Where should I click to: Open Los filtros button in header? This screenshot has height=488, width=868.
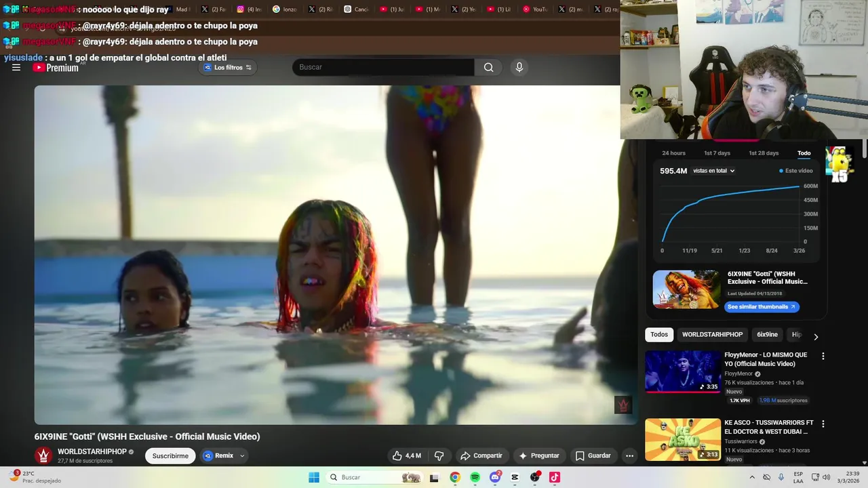coord(228,67)
